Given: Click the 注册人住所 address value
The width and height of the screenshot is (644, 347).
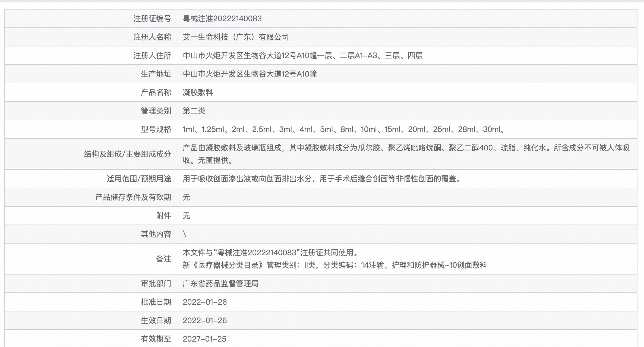Looking at the screenshot, I should pos(302,55).
